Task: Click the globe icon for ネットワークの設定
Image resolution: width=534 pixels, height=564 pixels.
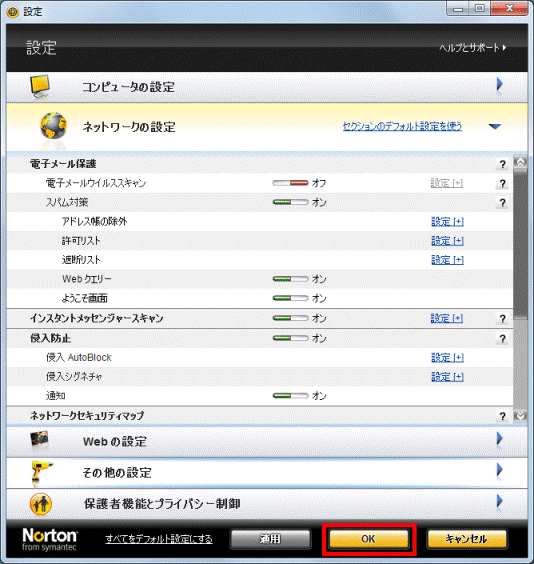Action: click(x=54, y=126)
